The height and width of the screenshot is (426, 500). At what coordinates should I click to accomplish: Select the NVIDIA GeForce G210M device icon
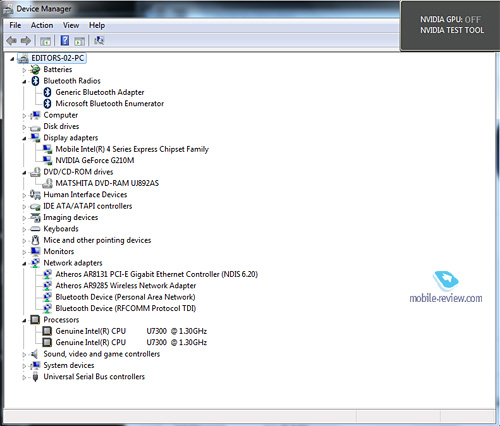pos(47,160)
